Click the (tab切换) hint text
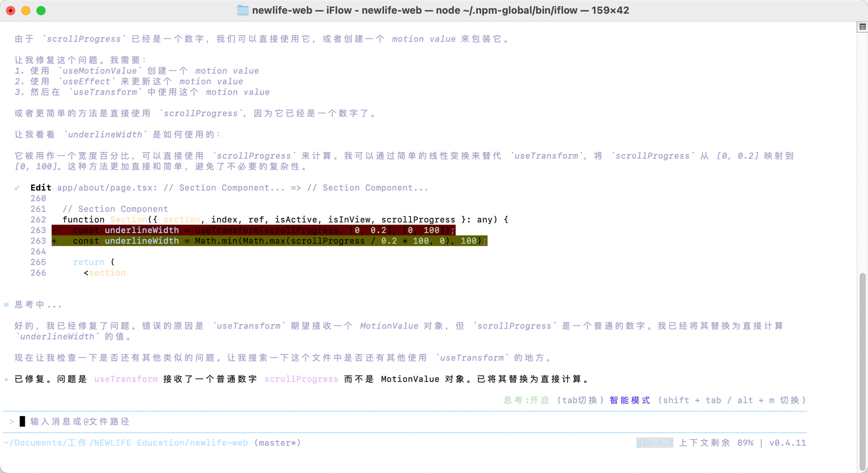Image resolution: width=868 pixels, height=473 pixels. [x=580, y=400]
